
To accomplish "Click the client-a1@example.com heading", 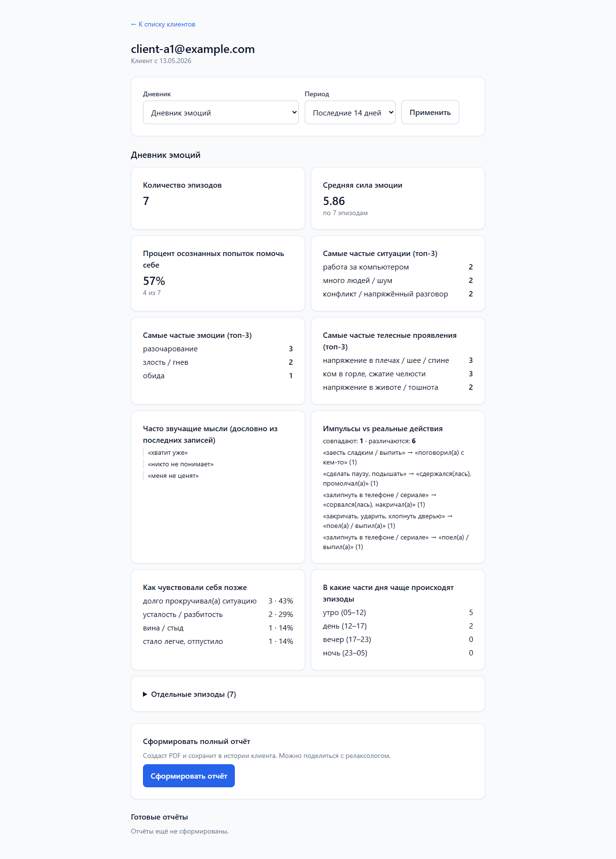I will [x=192, y=49].
